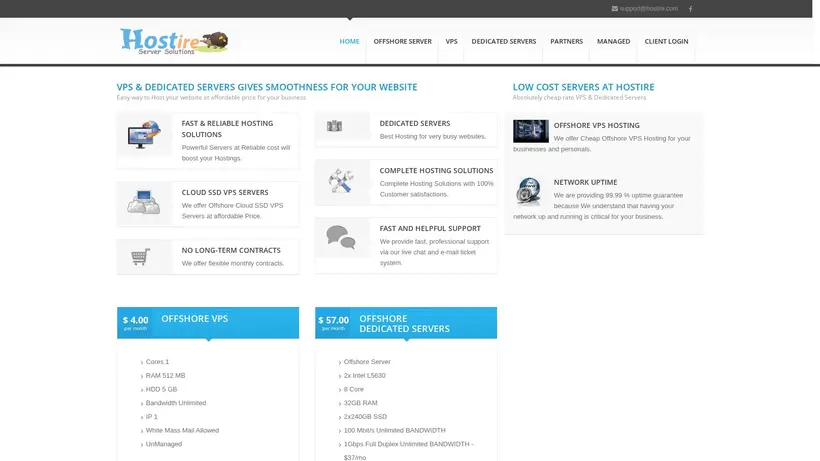This screenshot has width=820, height=461.
Task: Go to the Home menu item
Action: [349, 41]
